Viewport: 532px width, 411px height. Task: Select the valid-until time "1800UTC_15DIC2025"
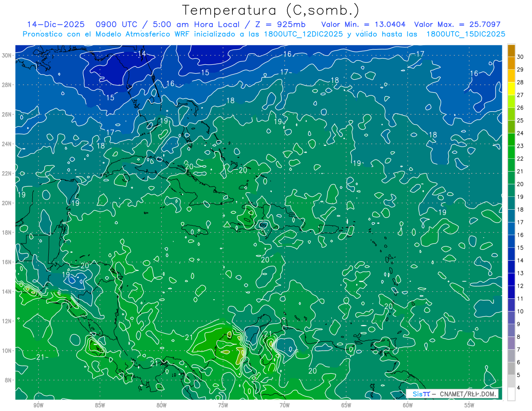pos(466,34)
